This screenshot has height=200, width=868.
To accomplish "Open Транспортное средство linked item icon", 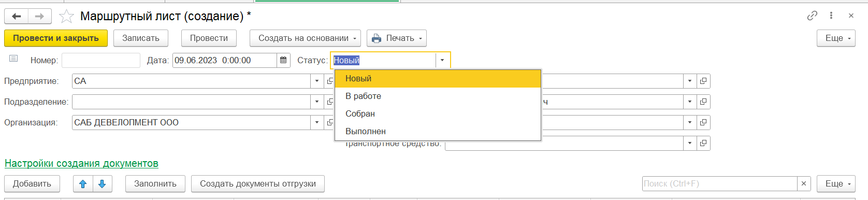I will coord(703,143).
